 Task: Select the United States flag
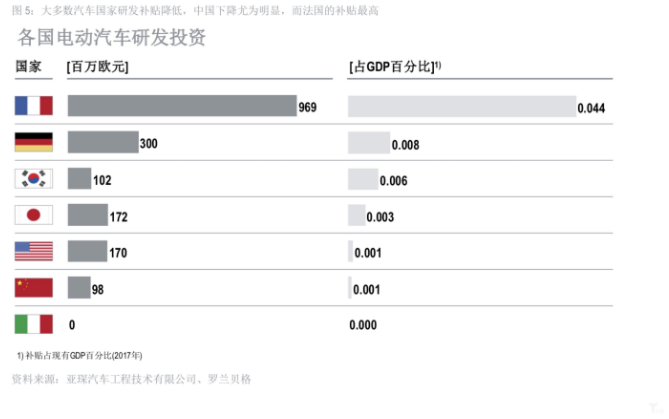(34, 251)
